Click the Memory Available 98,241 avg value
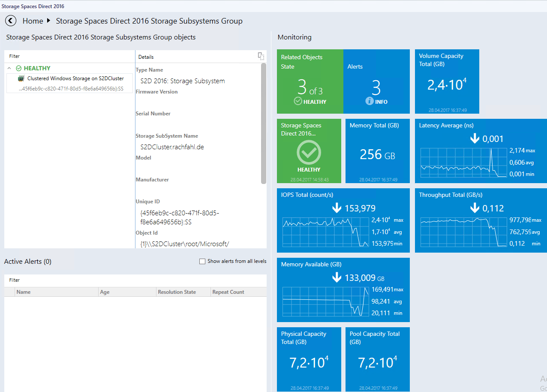 [387, 301]
